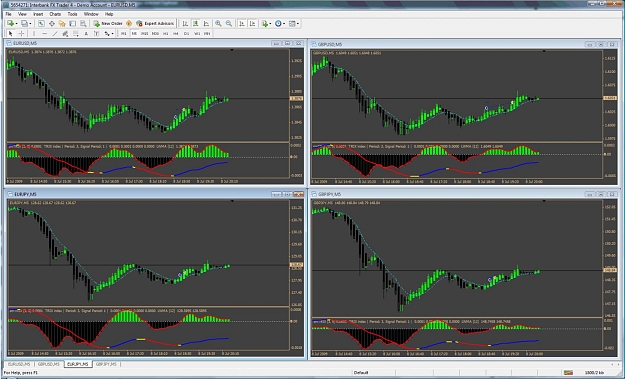Select the Crosshair tool
This screenshot has height=379, width=625.
click(x=22, y=34)
